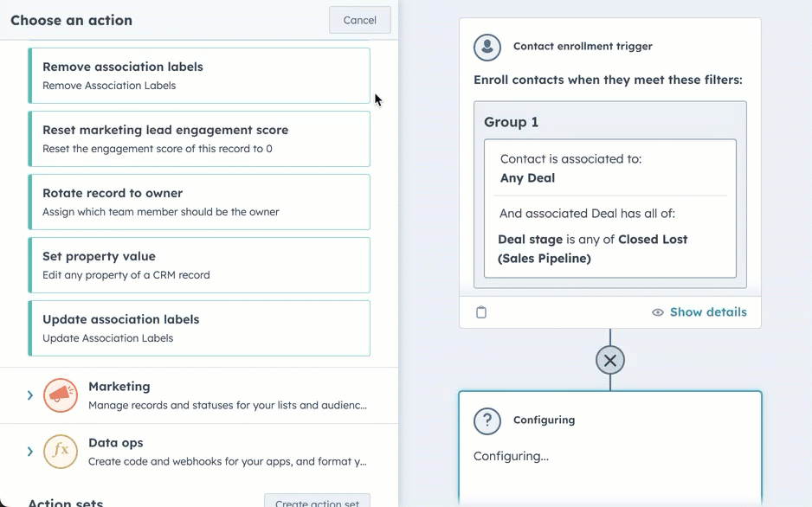
Task: Click the clipboard icon in trigger card
Action: tap(481, 312)
